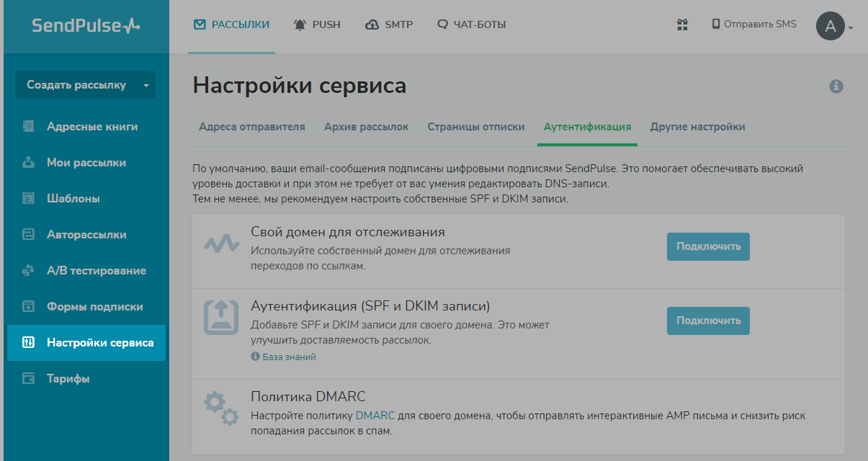Screen dimensions: 868x461
Task: Select the ЧАТ-БОТЫ menu item
Action: pyautogui.click(x=471, y=24)
